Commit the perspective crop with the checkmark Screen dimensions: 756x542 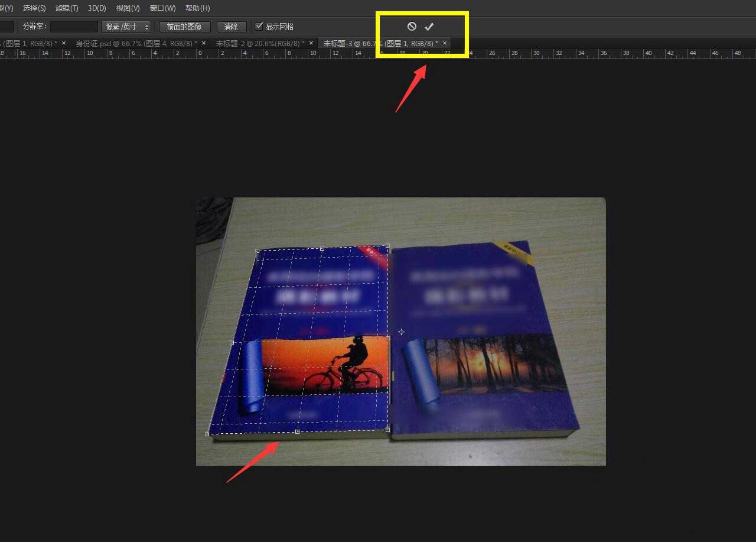pos(429,27)
